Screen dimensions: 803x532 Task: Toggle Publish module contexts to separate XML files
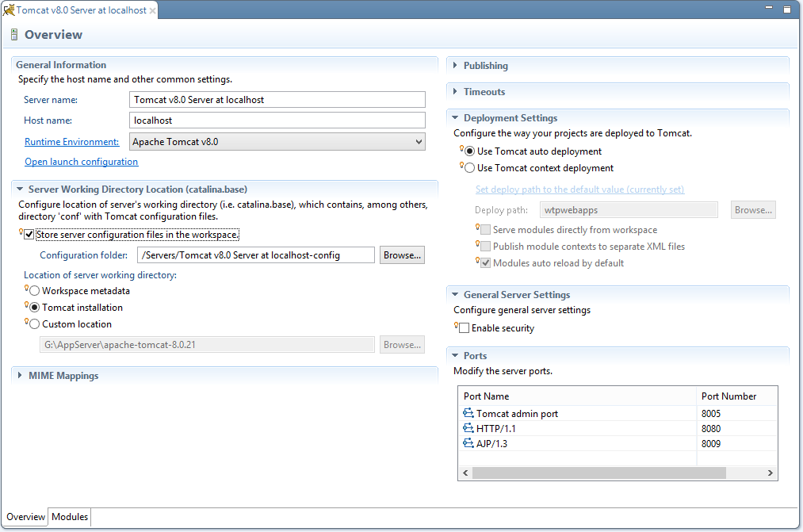(x=485, y=247)
